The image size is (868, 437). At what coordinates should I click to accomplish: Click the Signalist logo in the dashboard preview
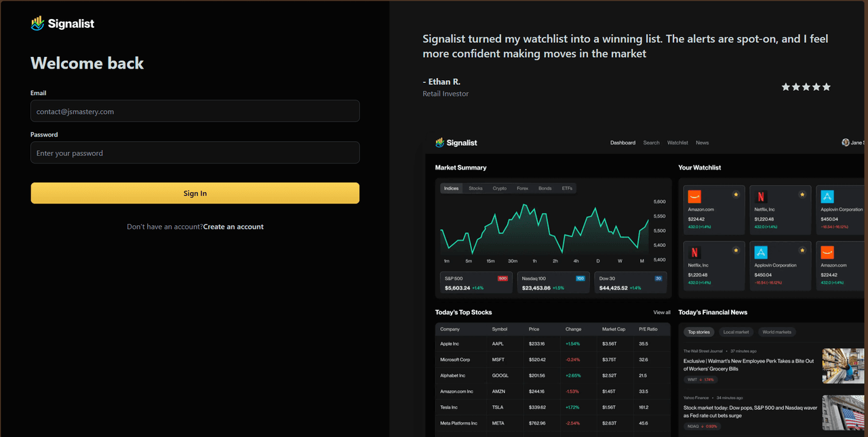tap(456, 142)
